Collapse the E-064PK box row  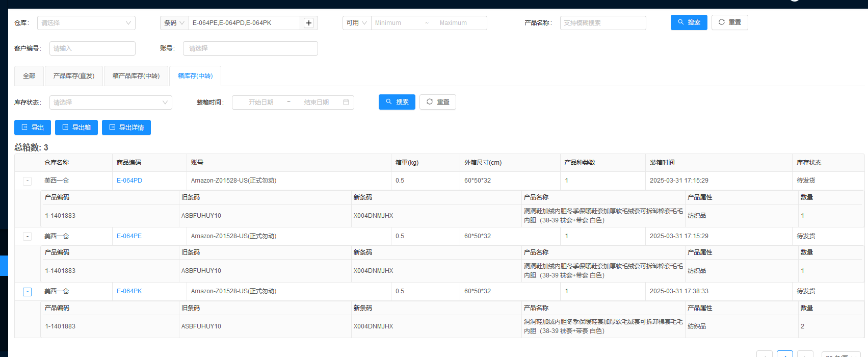[28, 292]
